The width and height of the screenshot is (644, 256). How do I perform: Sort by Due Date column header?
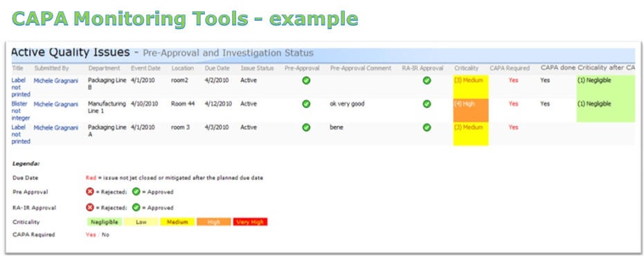pos(217,68)
